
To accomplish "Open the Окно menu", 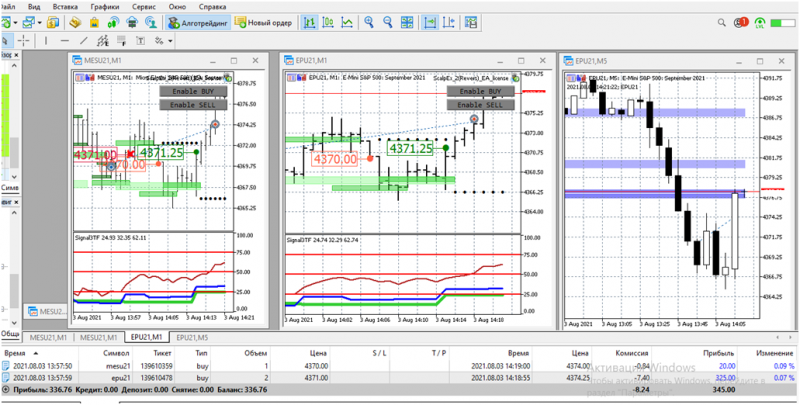I will click(x=178, y=7).
